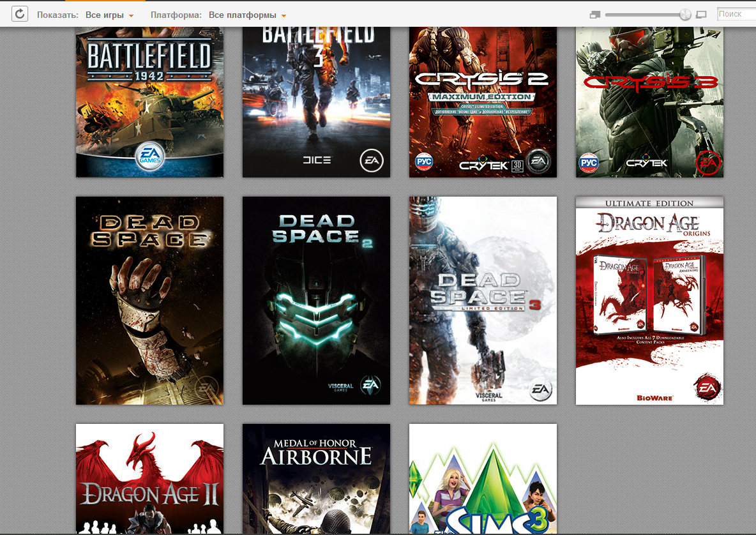The image size is (756, 535).
Task: Click the 'Показать:' filter label
Action: coord(58,15)
